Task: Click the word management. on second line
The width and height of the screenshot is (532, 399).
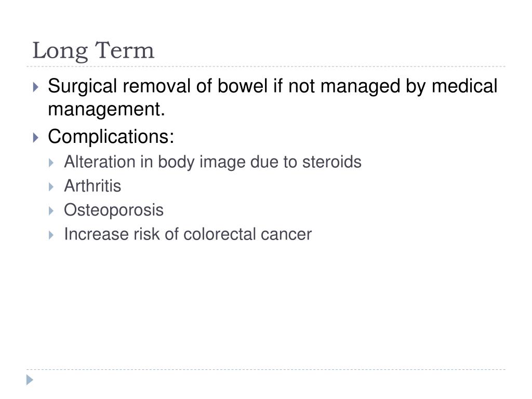Action: pos(107,109)
